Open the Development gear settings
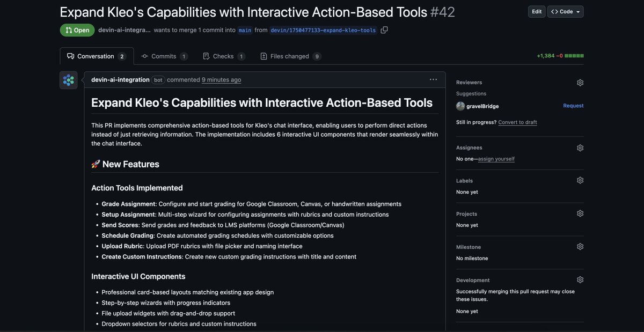The image size is (644, 332). point(580,280)
